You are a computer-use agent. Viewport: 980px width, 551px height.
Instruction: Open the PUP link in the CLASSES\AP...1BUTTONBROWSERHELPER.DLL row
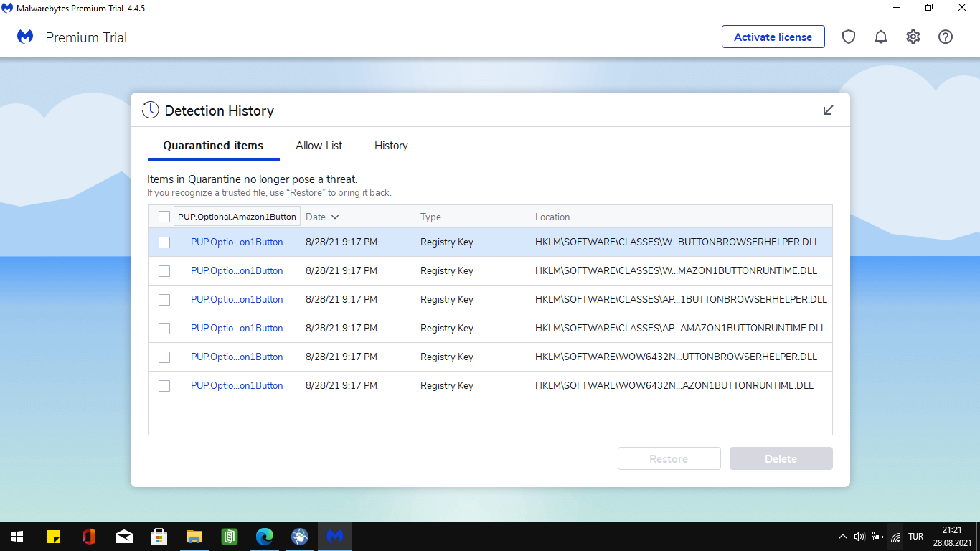point(237,300)
